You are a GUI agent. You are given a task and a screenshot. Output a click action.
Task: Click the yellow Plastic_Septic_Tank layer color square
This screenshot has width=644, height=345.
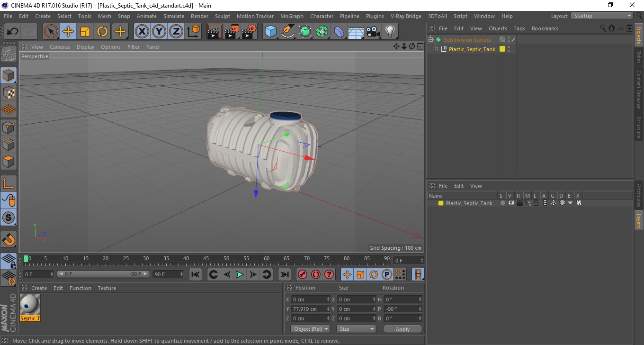tap(441, 203)
